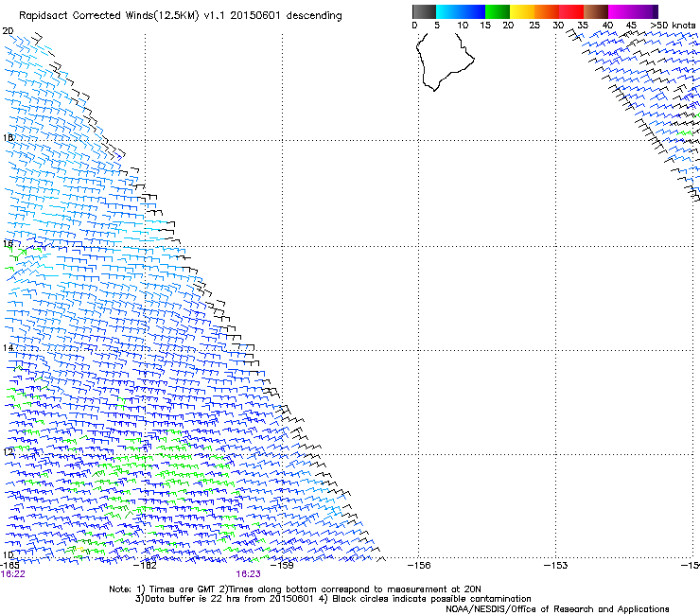Screen dimensions: 700x615
Task: Click the latitude label '12'
Action: pos(8,451)
